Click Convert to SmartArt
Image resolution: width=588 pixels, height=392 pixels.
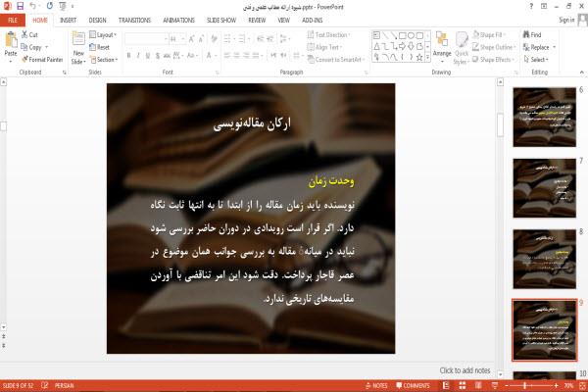[335, 59]
